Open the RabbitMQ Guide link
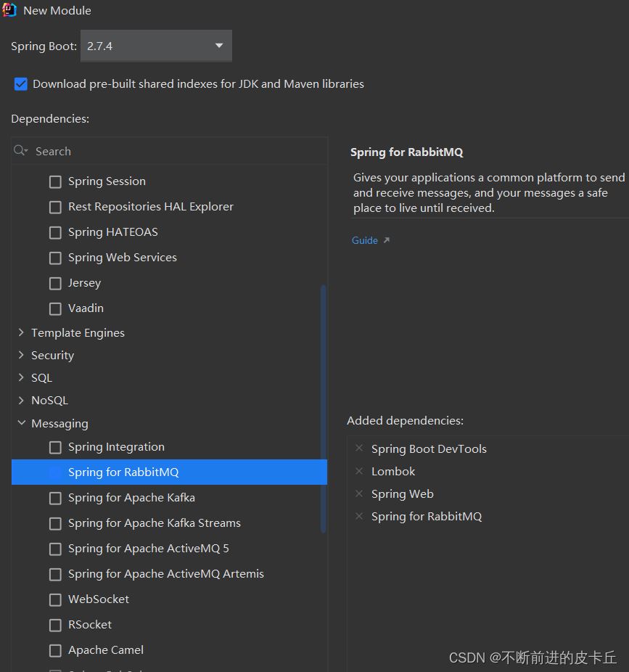The width and height of the screenshot is (629, 672). tap(364, 240)
